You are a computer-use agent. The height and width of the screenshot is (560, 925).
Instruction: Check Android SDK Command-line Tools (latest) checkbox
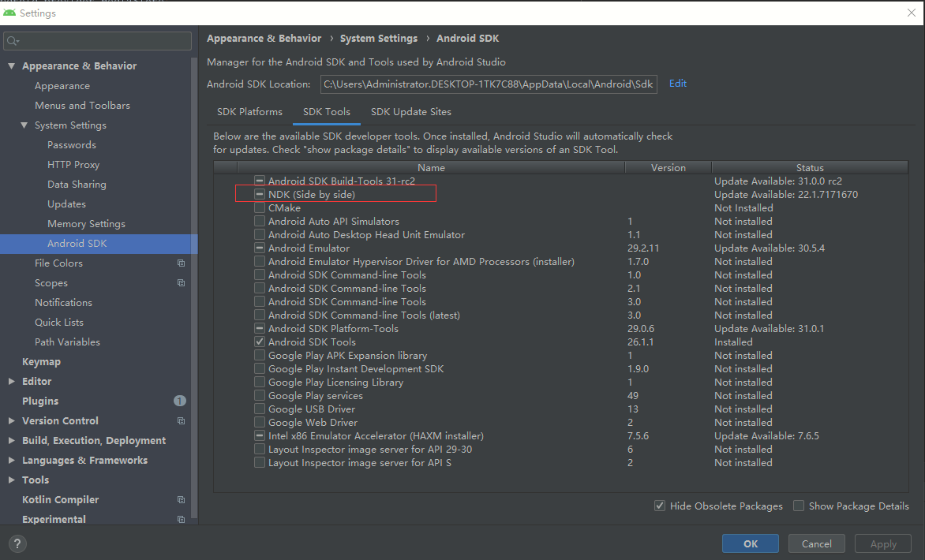coord(260,315)
